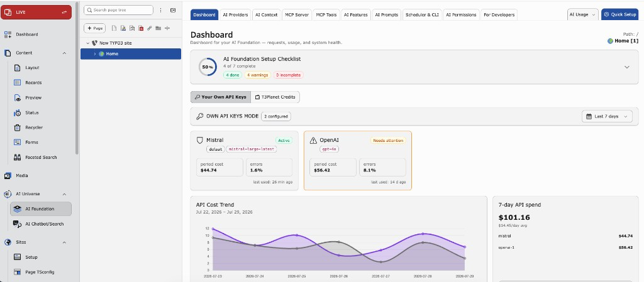
Task: Click the $101.16 7-day spend total
Action: 514,218
